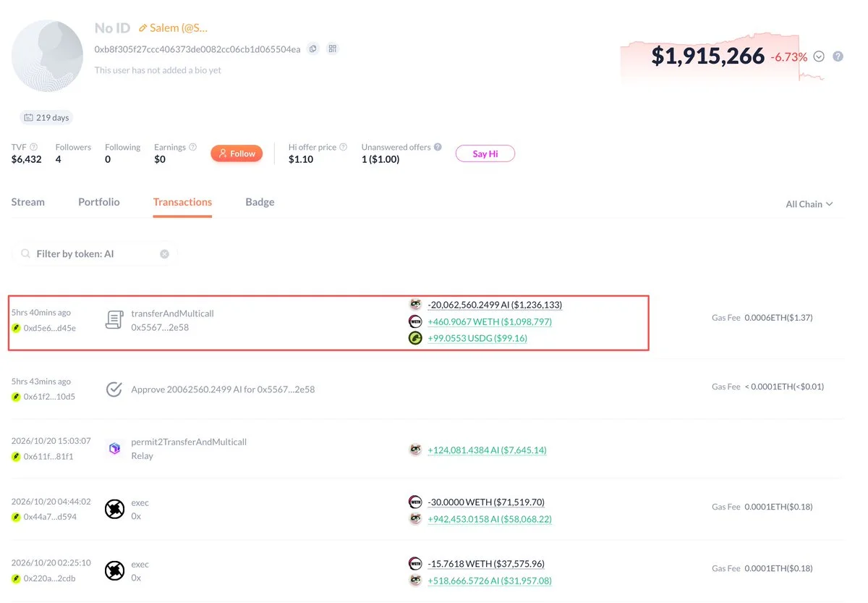
Task: Click the 219 days badge
Action: pyautogui.click(x=46, y=117)
